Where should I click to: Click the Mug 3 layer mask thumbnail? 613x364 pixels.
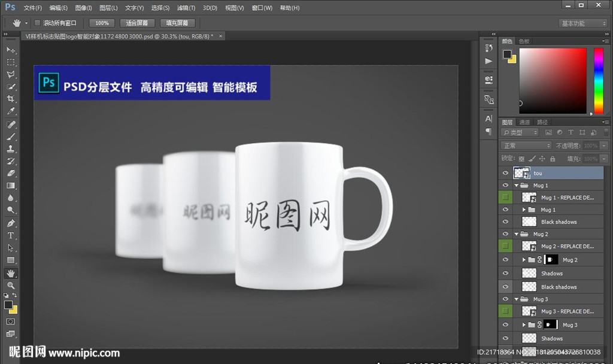[551, 325]
